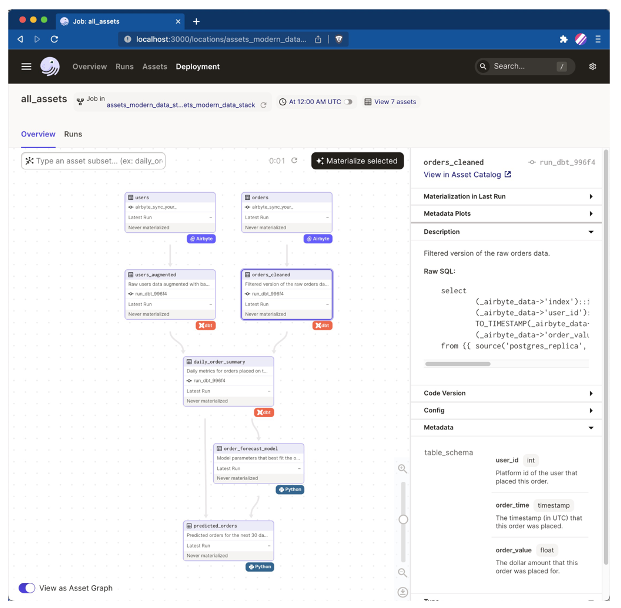Click the Materialize selected button
621x608 pixels.
pos(357,160)
